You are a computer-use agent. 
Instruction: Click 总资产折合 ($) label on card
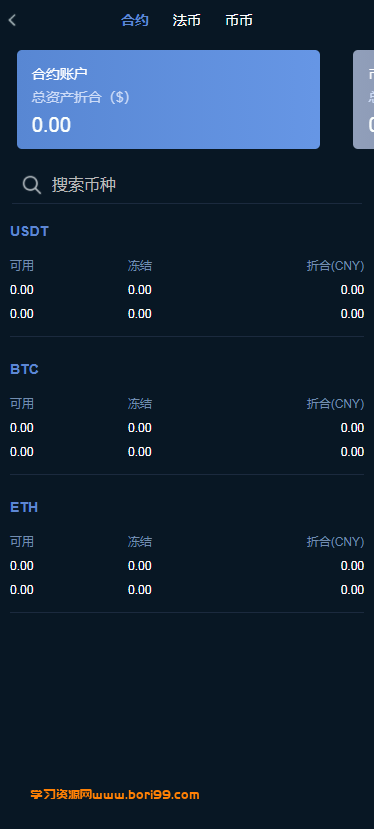click(80, 97)
